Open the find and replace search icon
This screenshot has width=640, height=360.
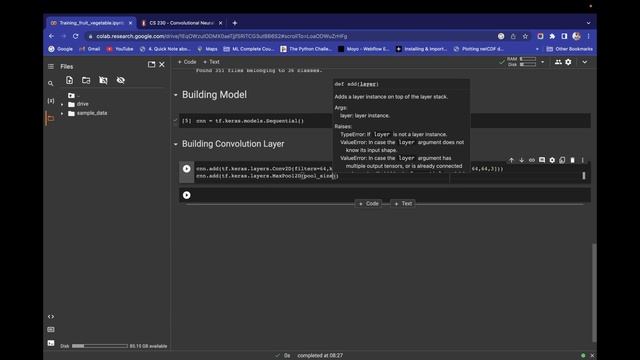[x=51, y=83]
